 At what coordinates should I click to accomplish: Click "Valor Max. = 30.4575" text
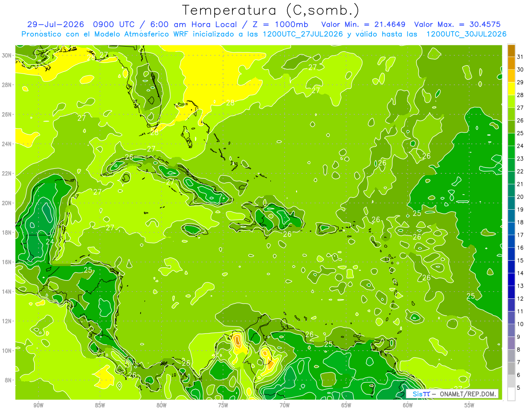coord(458,24)
